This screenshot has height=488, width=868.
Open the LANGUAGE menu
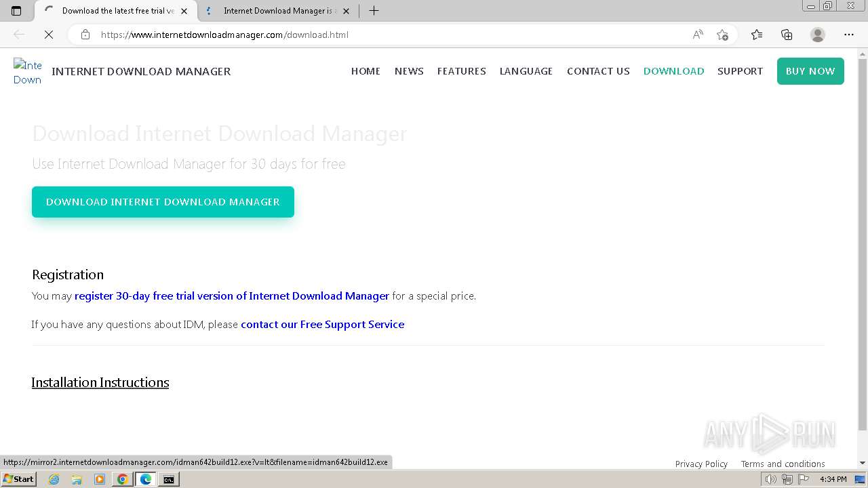click(526, 71)
